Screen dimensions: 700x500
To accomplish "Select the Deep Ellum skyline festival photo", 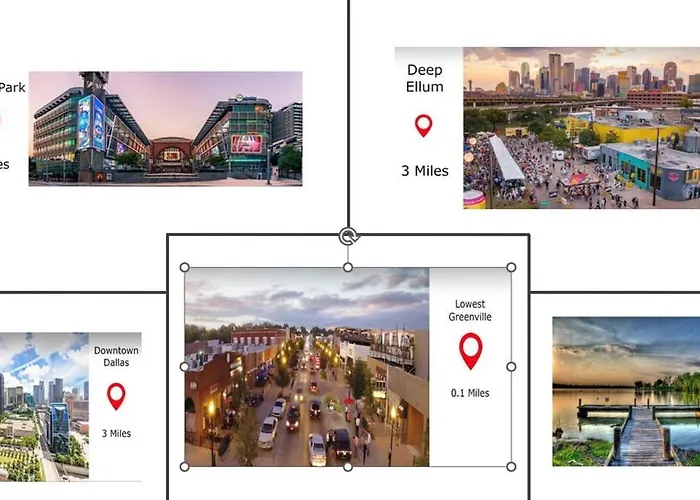I will pos(581,127).
